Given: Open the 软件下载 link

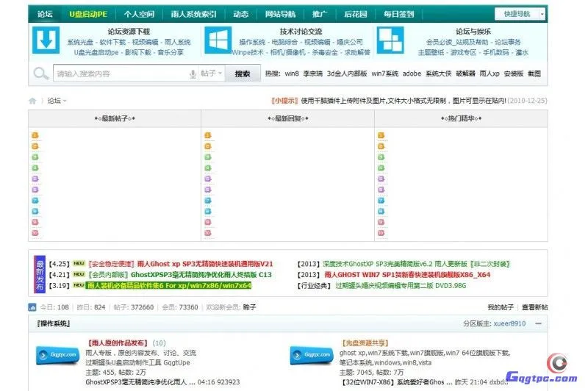Looking at the screenshot, I should (112, 42).
